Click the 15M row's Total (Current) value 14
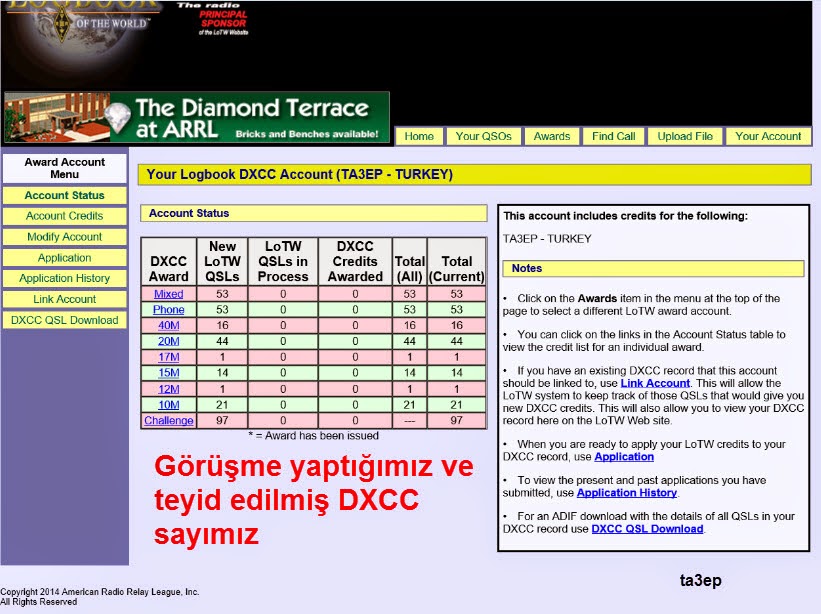The width and height of the screenshot is (821, 614). (457, 373)
